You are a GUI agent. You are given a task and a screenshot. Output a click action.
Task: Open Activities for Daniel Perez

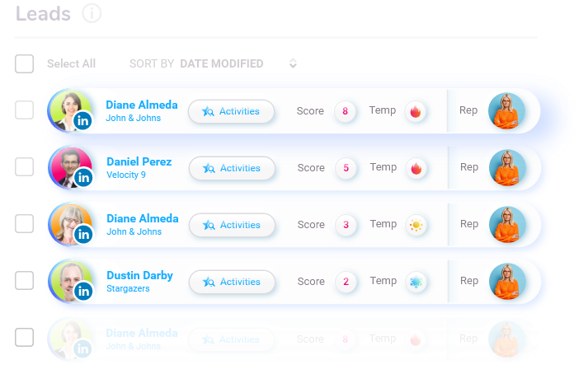coord(232,168)
